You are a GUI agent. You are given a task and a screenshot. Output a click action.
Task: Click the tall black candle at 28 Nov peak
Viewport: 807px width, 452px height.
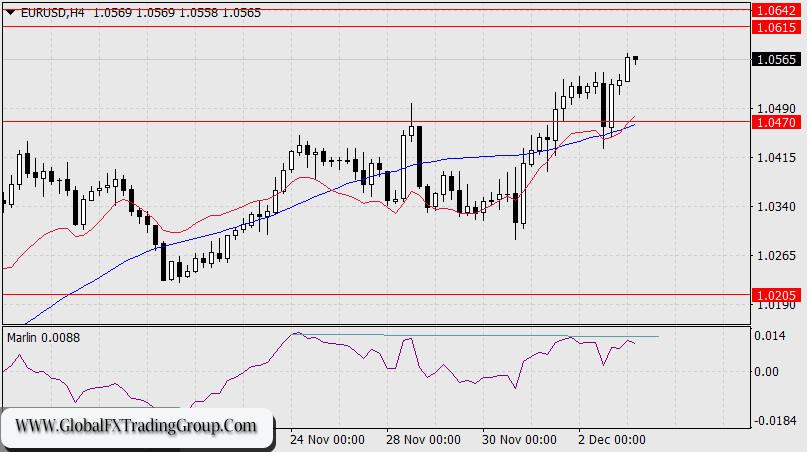click(x=419, y=156)
